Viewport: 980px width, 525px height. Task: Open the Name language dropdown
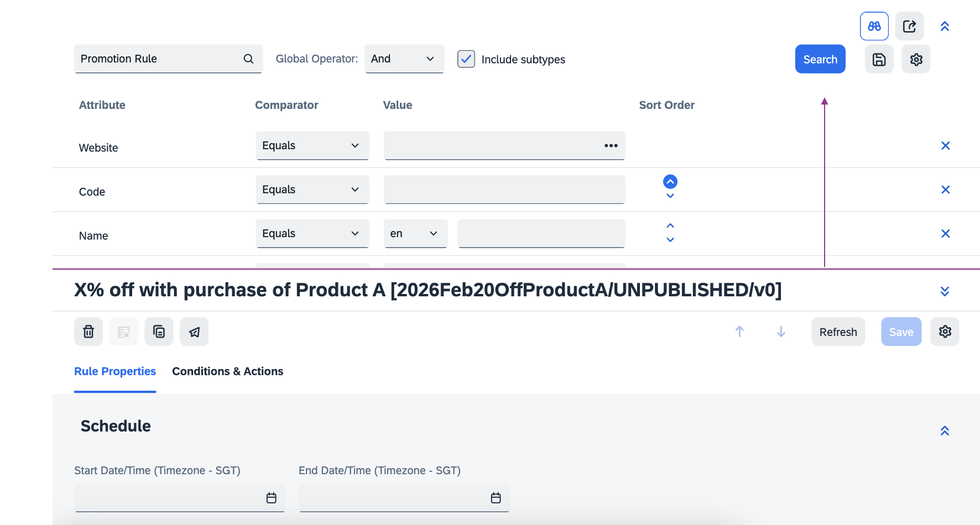[x=415, y=234]
